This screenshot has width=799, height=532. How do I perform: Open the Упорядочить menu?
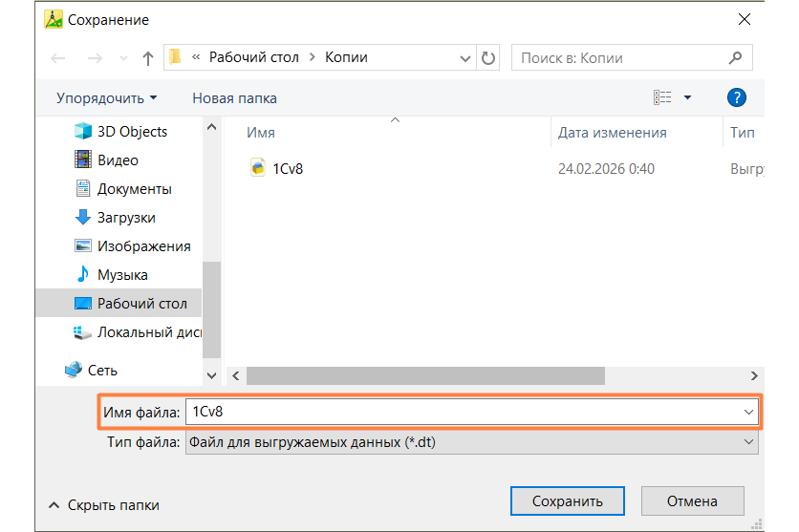[106, 98]
